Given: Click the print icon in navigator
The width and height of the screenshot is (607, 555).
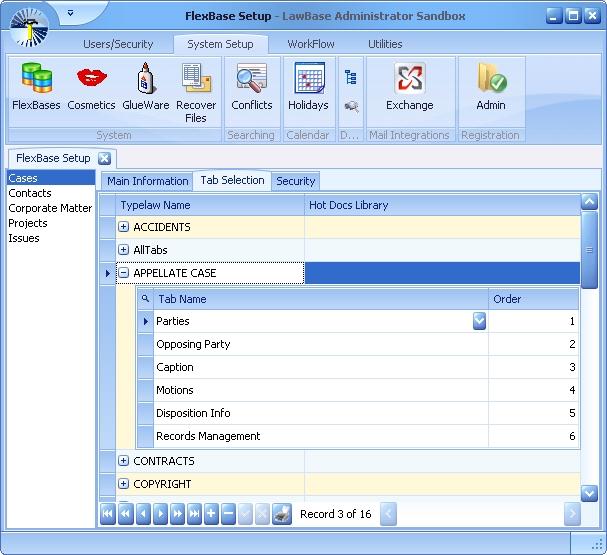Looking at the screenshot, I should [x=282, y=514].
